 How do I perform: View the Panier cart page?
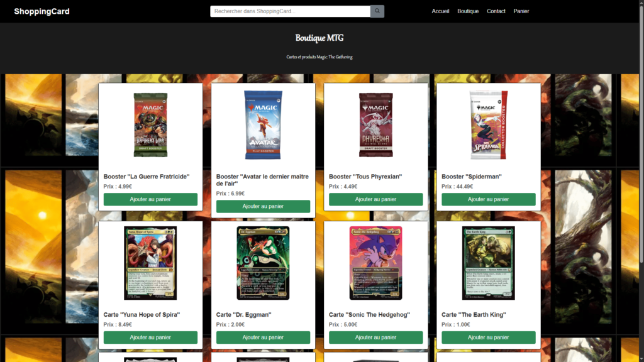tap(521, 11)
